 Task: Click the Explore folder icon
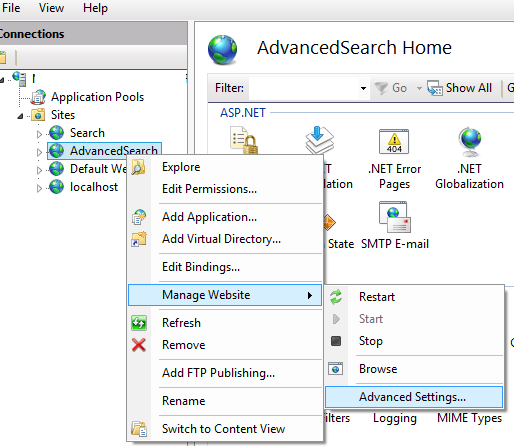click(x=138, y=167)
